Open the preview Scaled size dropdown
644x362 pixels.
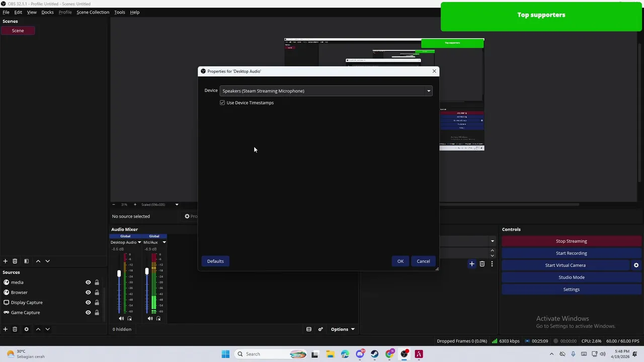pyautogui.click(x=177, y=205)
